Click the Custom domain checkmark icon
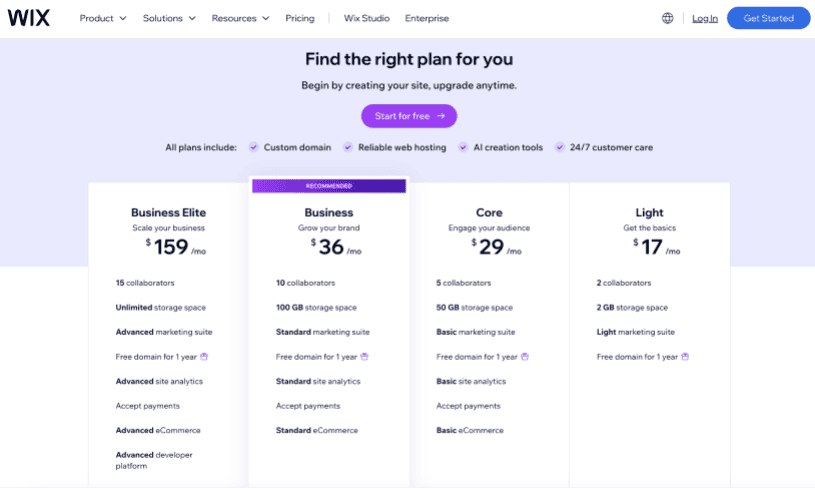Viewport: 815px width, 488px height. coord(254,147)
